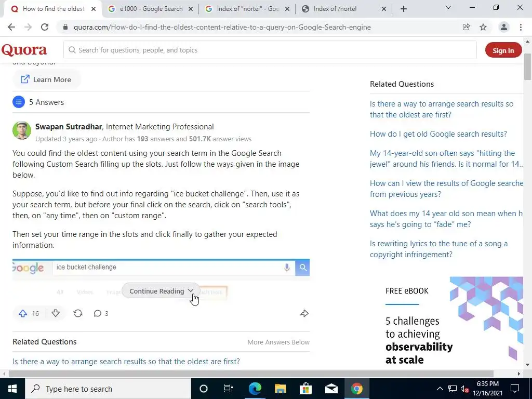Click the 'More Answers Below' text
Image resolution: width=532 pixels, height=399 pixels.
[278, 342]
